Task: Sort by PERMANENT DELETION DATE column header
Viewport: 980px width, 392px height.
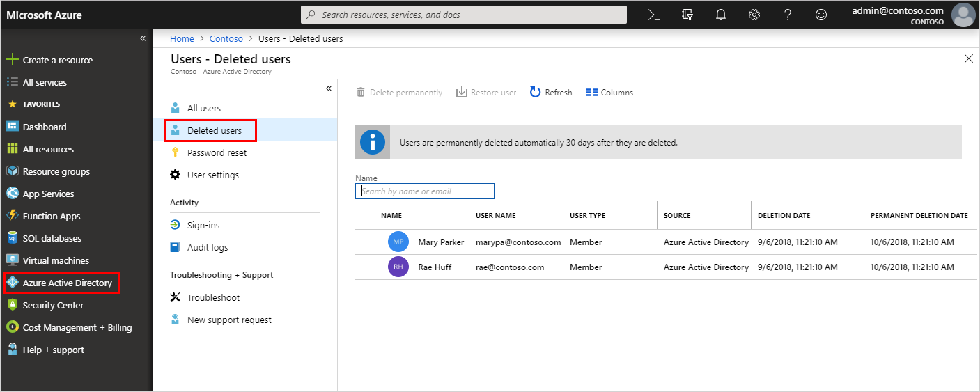Action: [x=919, y=215]
